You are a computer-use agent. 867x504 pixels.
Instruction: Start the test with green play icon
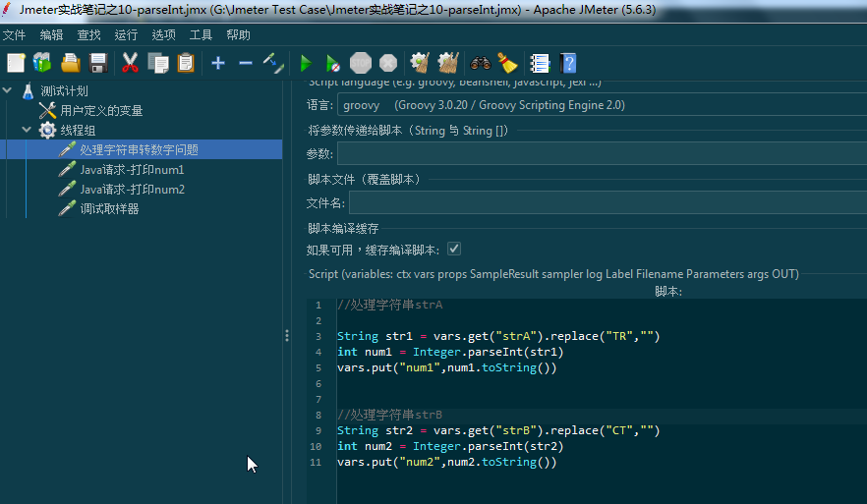tap(306, 63)
